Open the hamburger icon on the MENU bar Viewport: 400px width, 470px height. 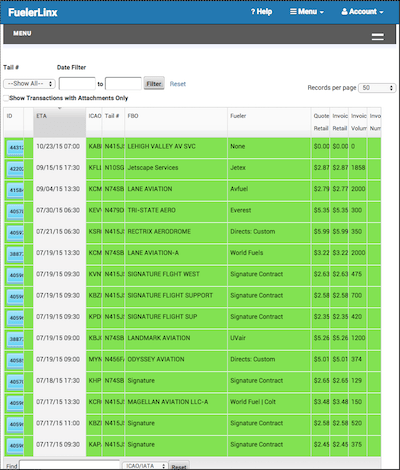[378, 36]
